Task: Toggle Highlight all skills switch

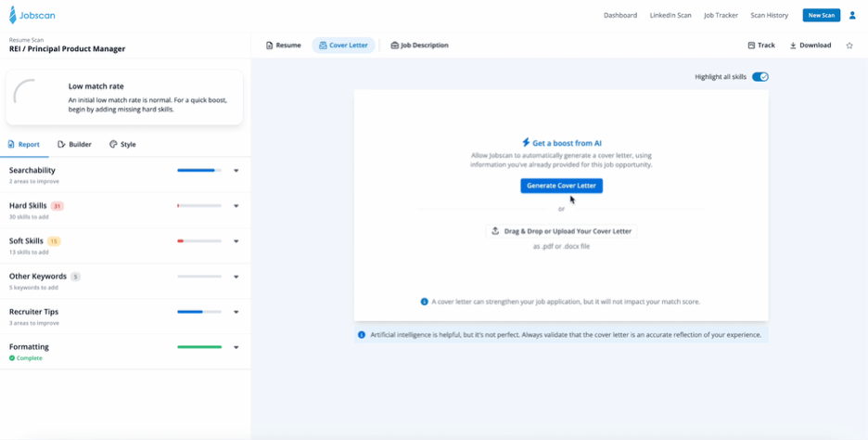Action: (x=760, y=76)
